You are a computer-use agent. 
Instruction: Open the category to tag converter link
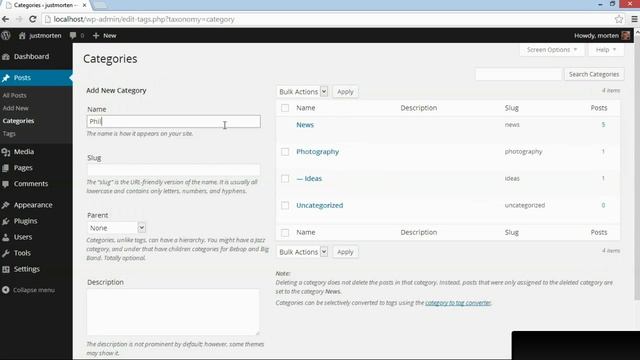[x=458, y=303]
